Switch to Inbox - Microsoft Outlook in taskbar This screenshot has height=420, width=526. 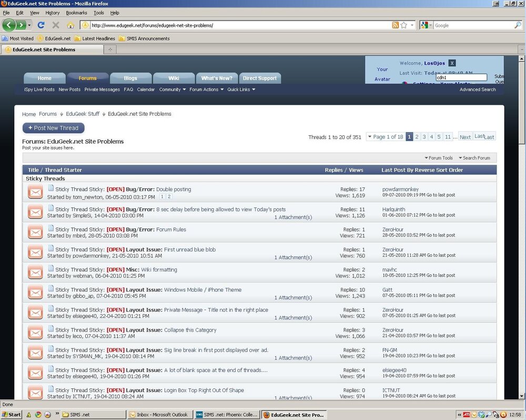tap(160, 415)
